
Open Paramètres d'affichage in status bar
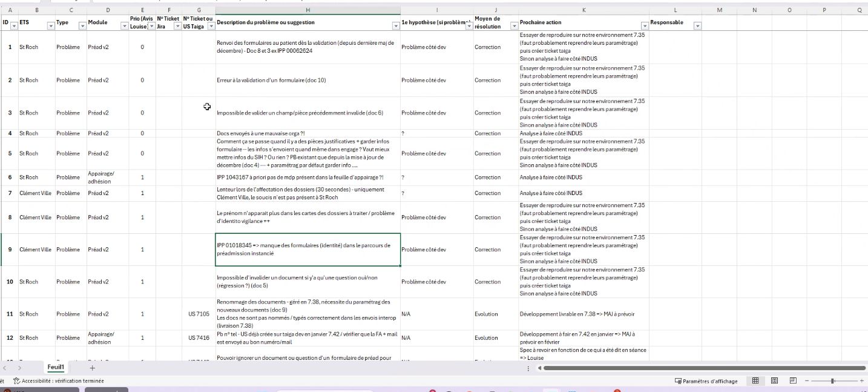click(x=706, y=381)
